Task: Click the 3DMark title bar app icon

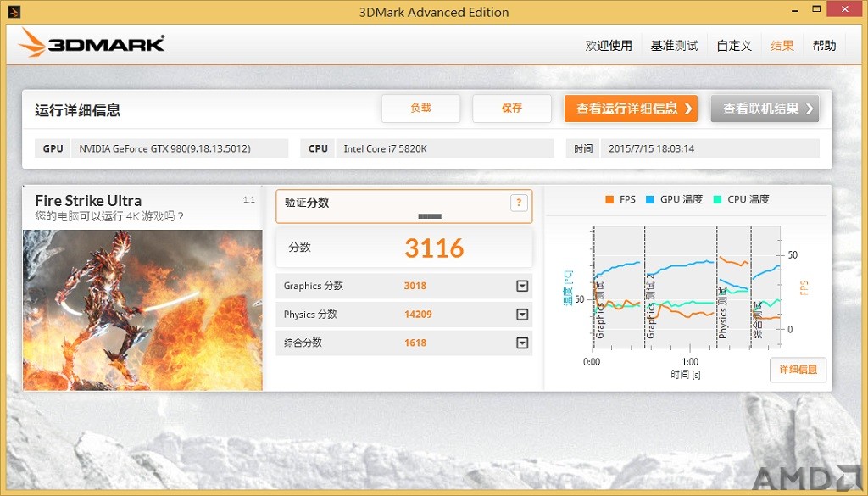Action: [14, 11]
